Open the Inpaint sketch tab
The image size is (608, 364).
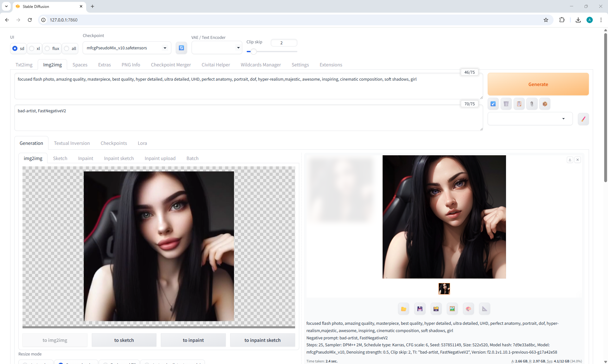coord(119,158)
